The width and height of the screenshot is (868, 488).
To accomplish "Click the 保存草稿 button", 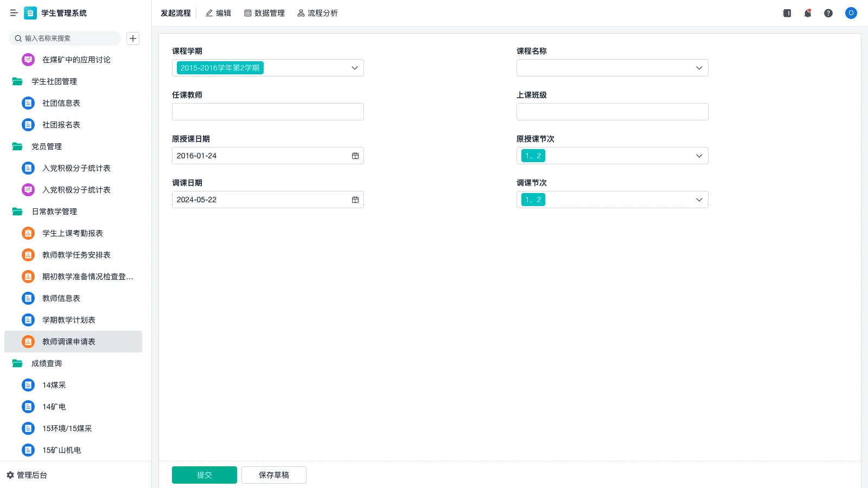I will click(x=273, y=474).
